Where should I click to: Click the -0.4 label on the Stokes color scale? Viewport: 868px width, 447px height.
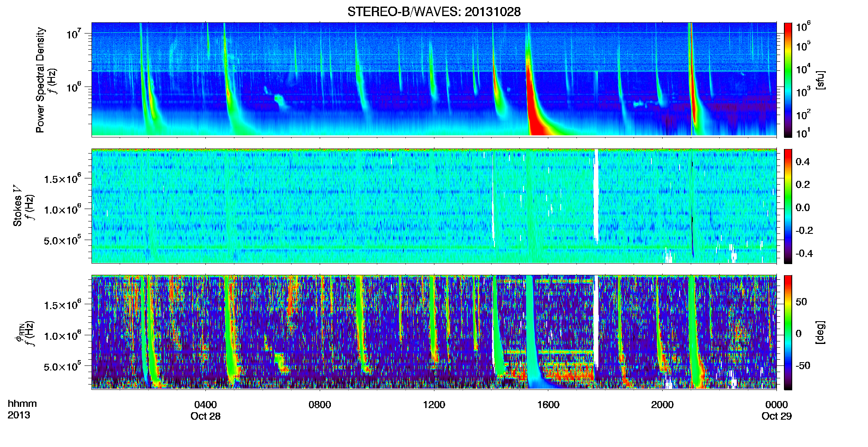(x=804, y=253)
